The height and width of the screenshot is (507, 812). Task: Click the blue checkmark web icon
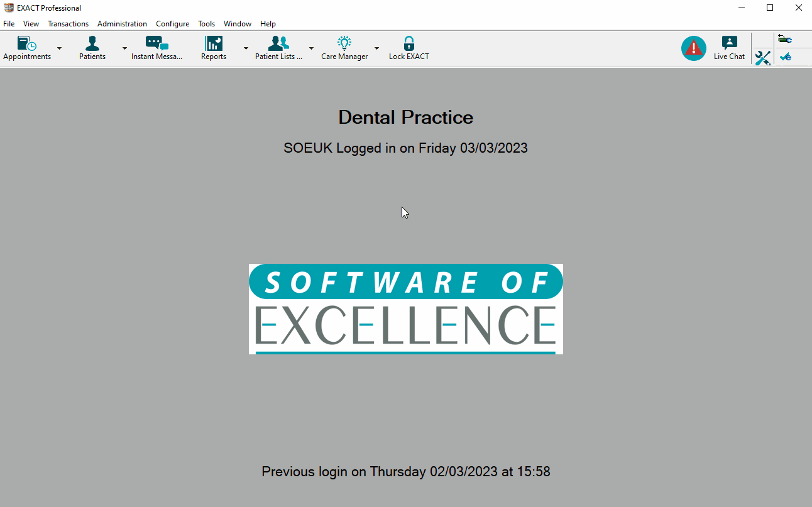tap(785, 57)
